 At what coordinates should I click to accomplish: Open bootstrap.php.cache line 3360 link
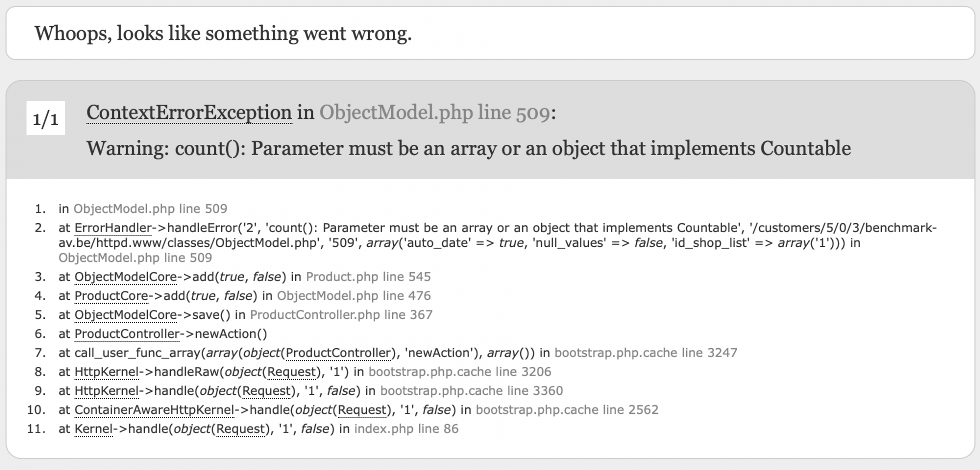(x=472, y=390)
